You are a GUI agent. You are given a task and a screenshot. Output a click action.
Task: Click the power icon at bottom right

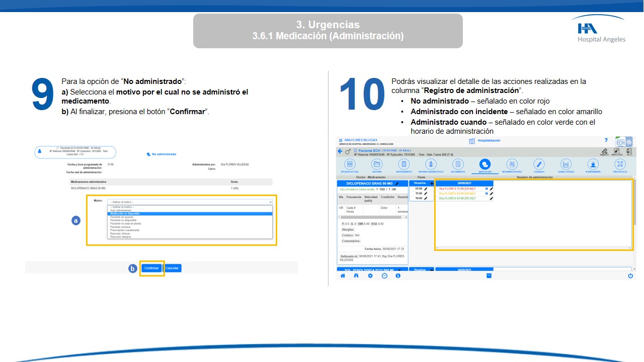point(630,276)
